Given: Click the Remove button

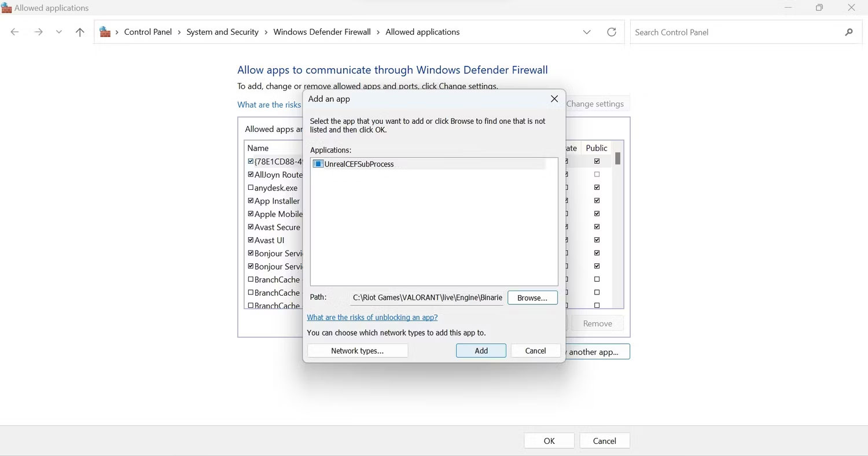Looking at the screenshot, I should pos(598,323).
